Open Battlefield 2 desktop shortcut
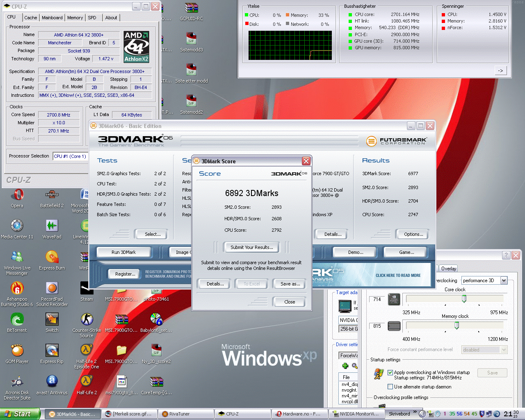The height and width of the screenshot is (420, 525). 52,199
